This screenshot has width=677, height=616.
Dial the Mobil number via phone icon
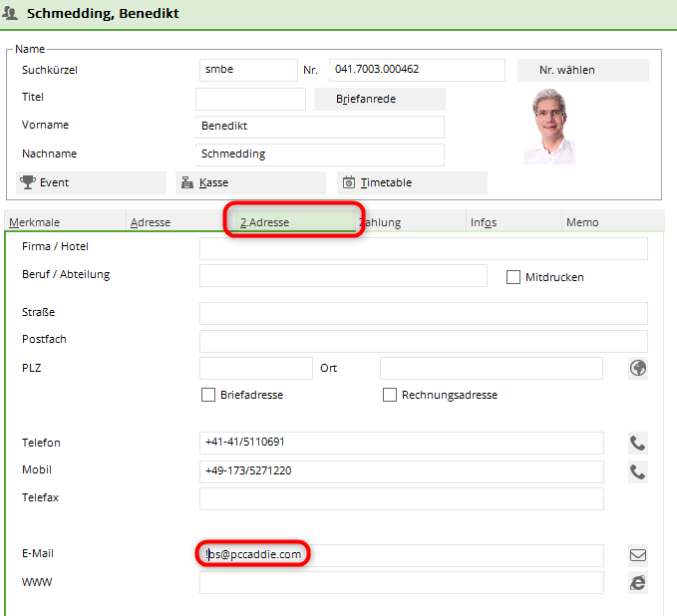[x=638, y=471]
